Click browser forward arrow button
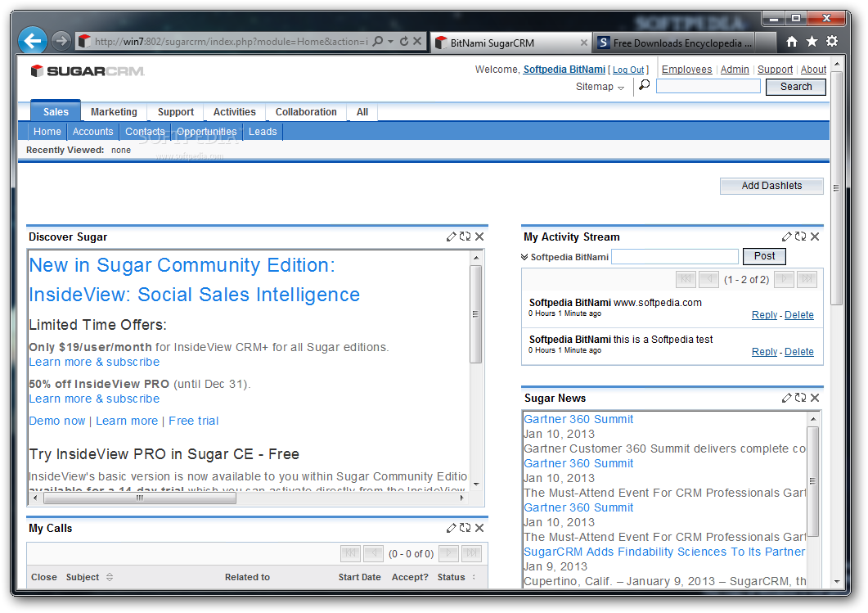Screen dimensions: 868x613 click(x=61, y=41)
